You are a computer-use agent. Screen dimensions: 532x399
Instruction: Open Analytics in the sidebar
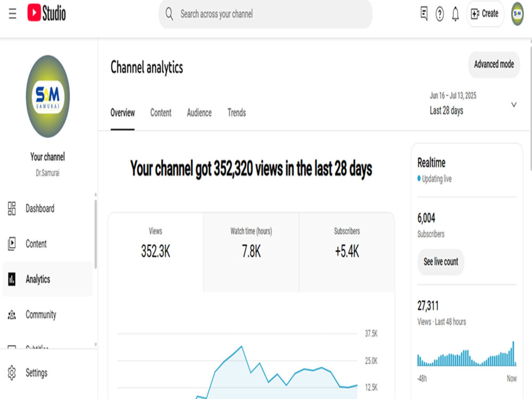click(47, 279)
